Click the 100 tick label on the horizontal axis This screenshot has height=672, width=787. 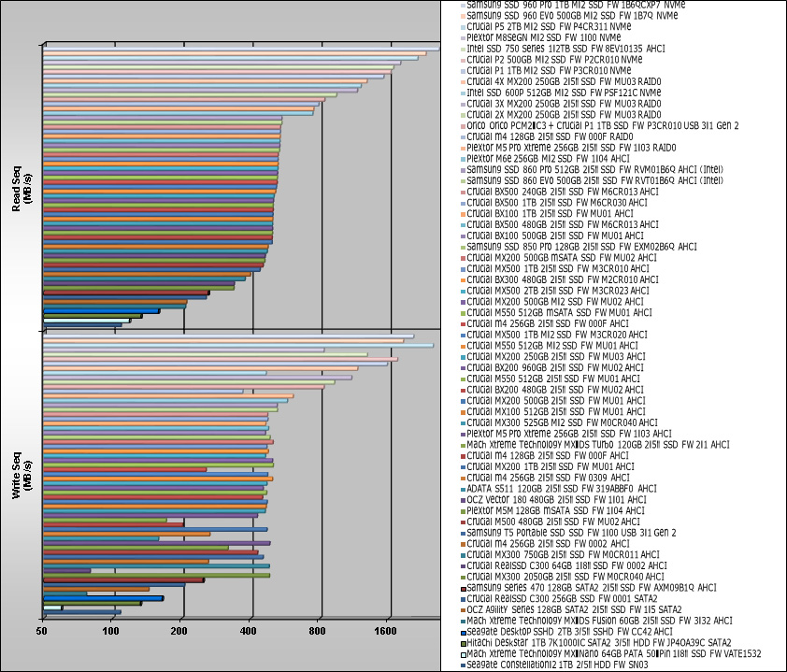(x=110, y=631)
